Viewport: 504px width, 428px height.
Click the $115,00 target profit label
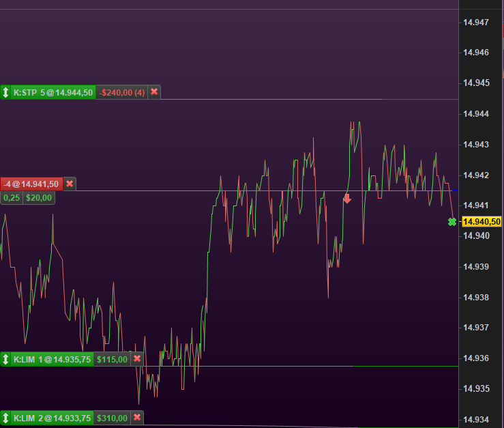click(x=112, y=359)
